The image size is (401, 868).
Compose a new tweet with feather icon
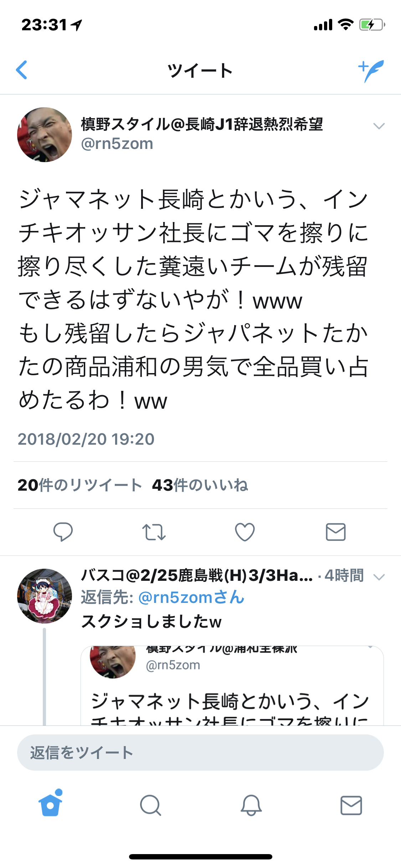pos(371,71)
